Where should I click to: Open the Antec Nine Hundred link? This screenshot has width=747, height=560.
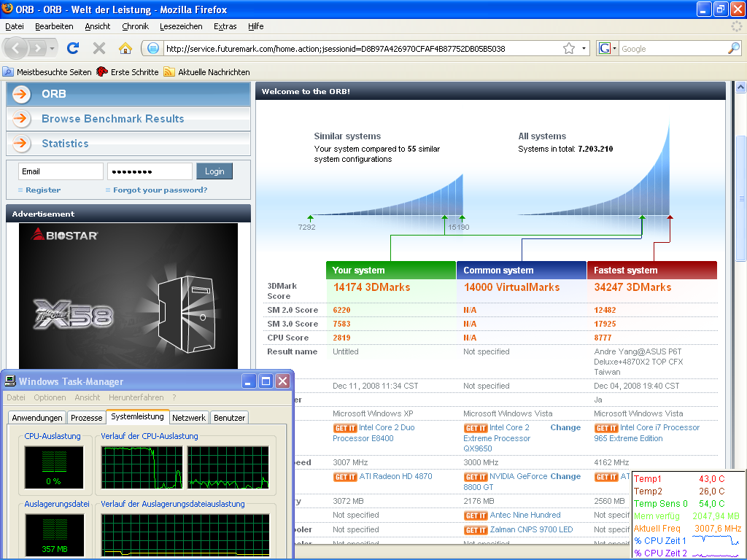coord(525,515)
